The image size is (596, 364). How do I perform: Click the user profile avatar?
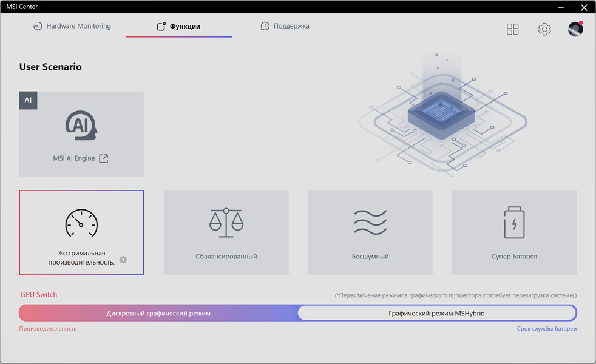(575, 29)
